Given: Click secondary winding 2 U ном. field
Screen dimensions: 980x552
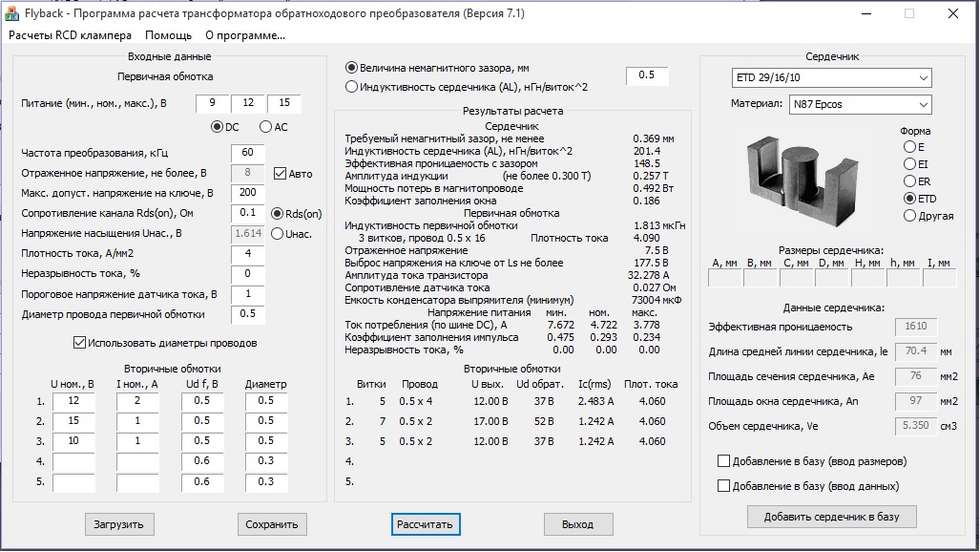Looking at the screenshot, I should coord(73,421).
